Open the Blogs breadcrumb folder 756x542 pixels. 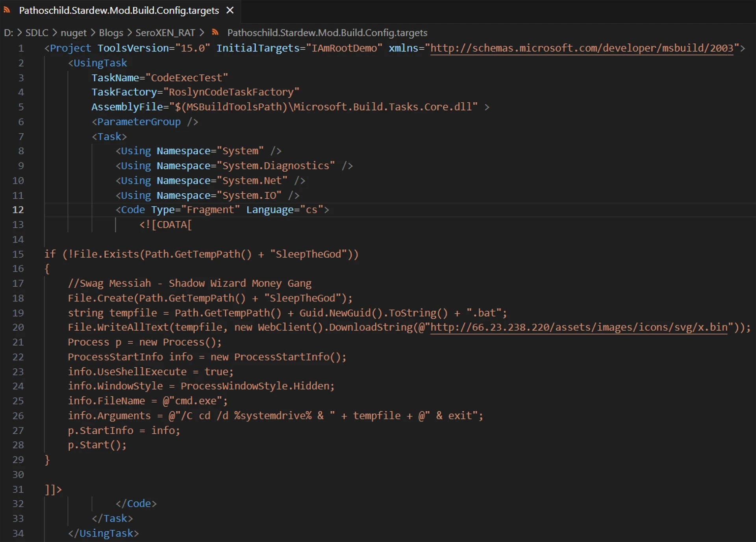pyautogui.click(x=111, y=33)
